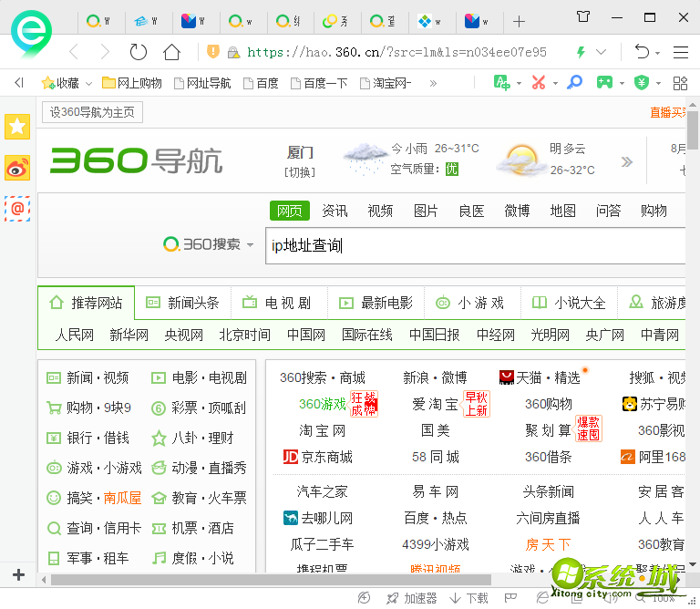
Task: Open the skin shirt icon in title bar
Action: [583, 17]
